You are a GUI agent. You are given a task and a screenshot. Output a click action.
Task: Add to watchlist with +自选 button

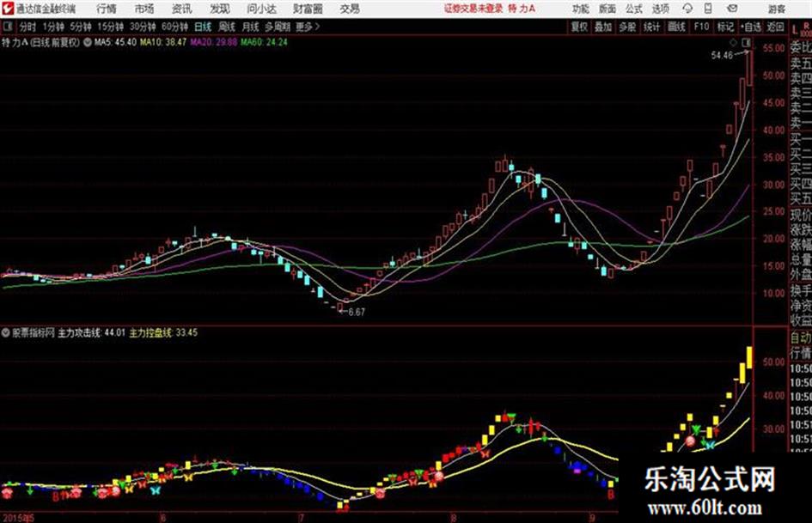click(751, 27)
